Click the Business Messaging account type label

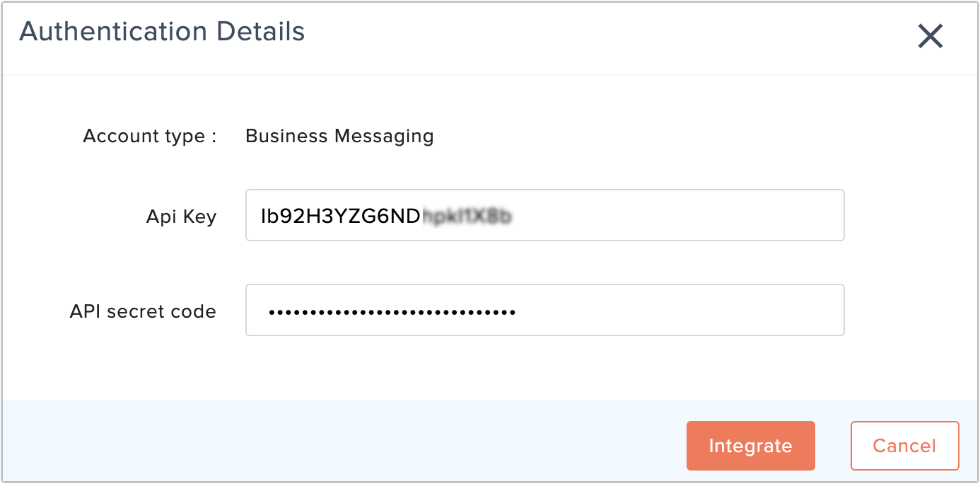click(339, 136)
